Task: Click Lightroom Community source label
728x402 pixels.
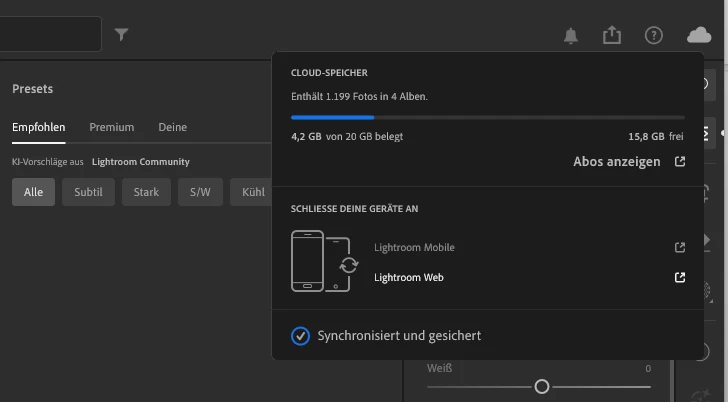Action: pos(141,162)
